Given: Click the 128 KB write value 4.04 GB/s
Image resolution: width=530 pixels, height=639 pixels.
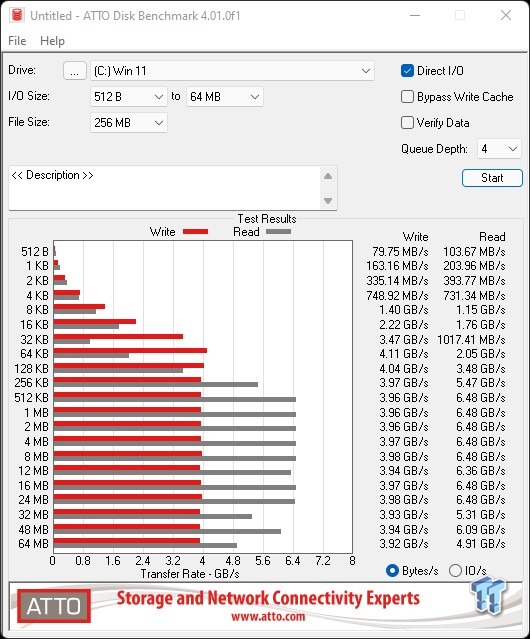Looking at the screenshot, I should [404, 368].
